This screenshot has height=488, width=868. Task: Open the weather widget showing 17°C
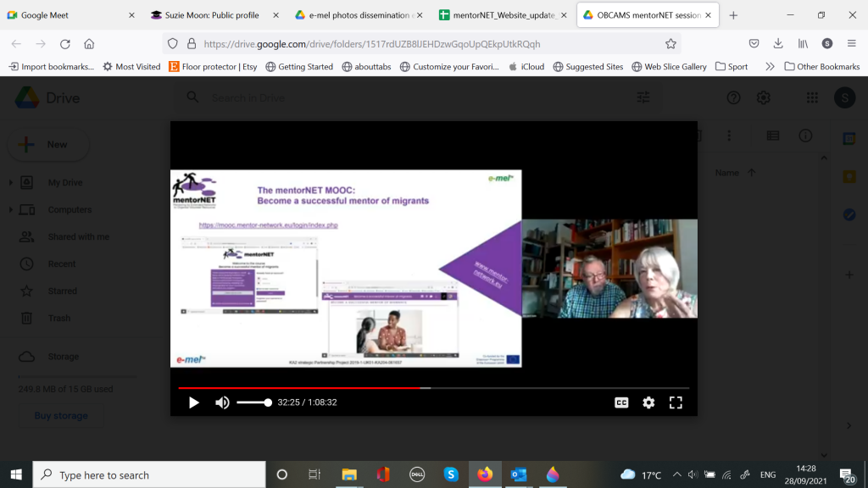[641, 474]
